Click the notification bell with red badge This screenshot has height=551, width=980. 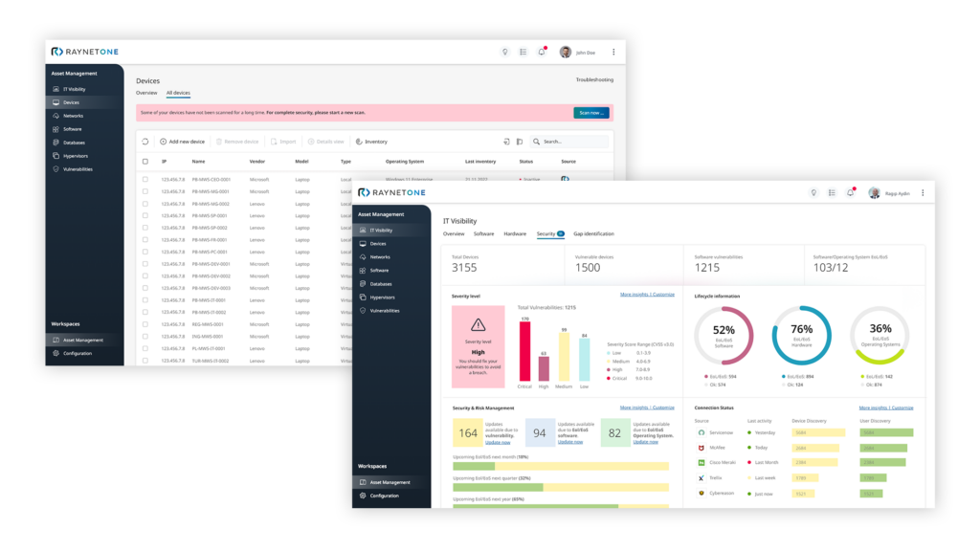[x=851, y=192]
